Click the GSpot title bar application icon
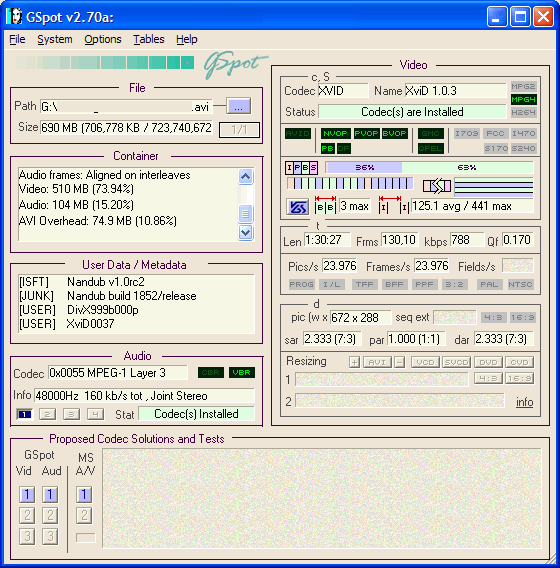The image size is (560, 568). click(14, 16)
